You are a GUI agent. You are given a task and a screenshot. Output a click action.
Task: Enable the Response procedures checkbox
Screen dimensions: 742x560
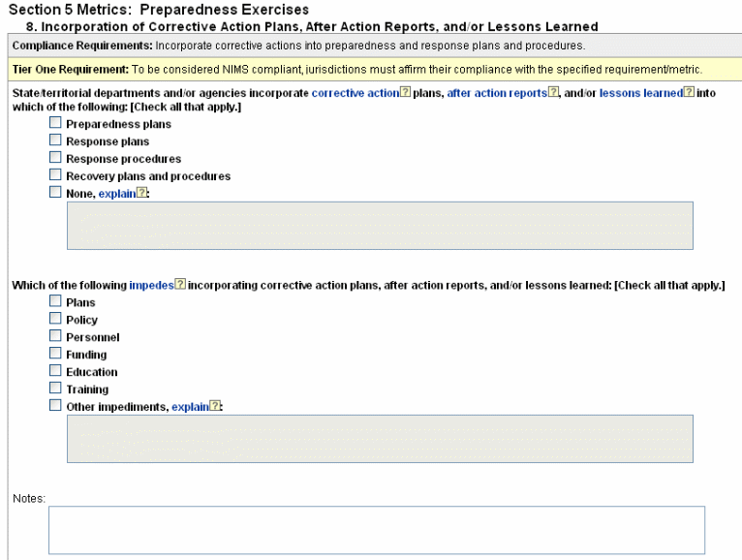point(55,159)
